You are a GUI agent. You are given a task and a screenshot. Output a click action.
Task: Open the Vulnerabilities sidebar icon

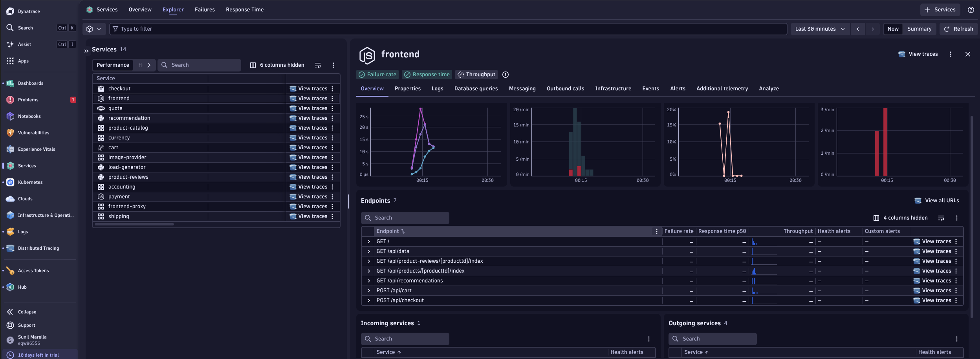tap(10, 133)
